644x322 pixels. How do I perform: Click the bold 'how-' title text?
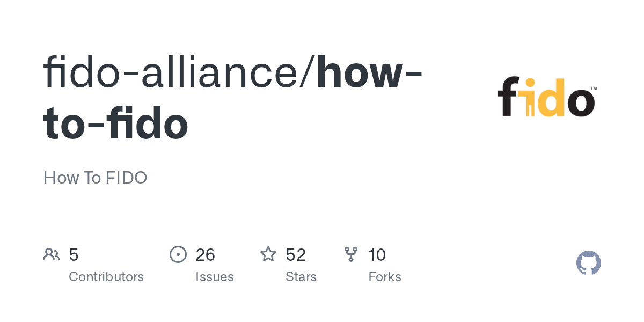coord(369,72)
